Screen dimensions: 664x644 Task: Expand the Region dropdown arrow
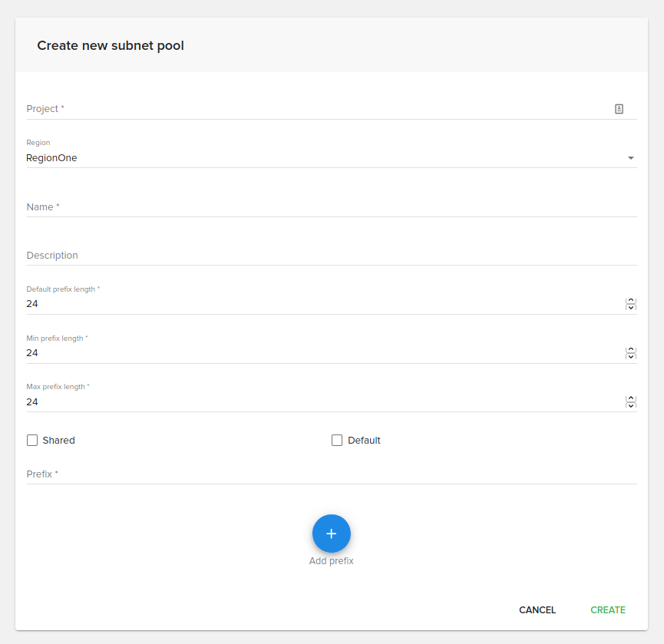pos(630,158)
